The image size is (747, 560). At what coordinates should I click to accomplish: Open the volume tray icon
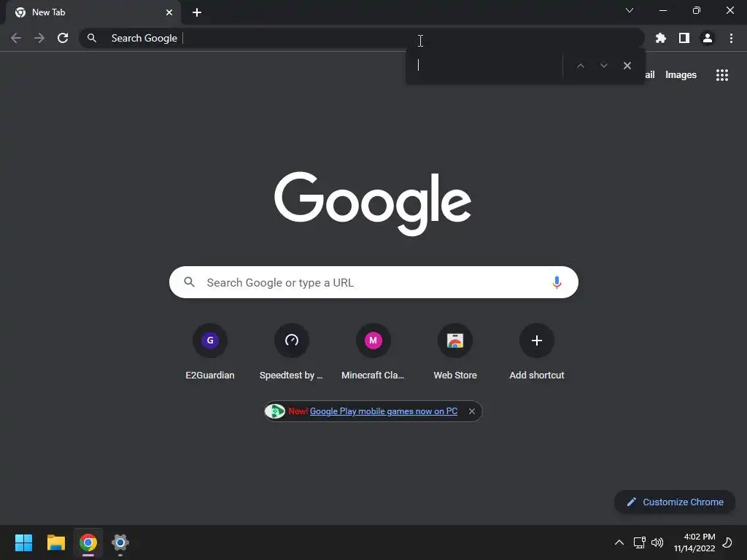657,542
